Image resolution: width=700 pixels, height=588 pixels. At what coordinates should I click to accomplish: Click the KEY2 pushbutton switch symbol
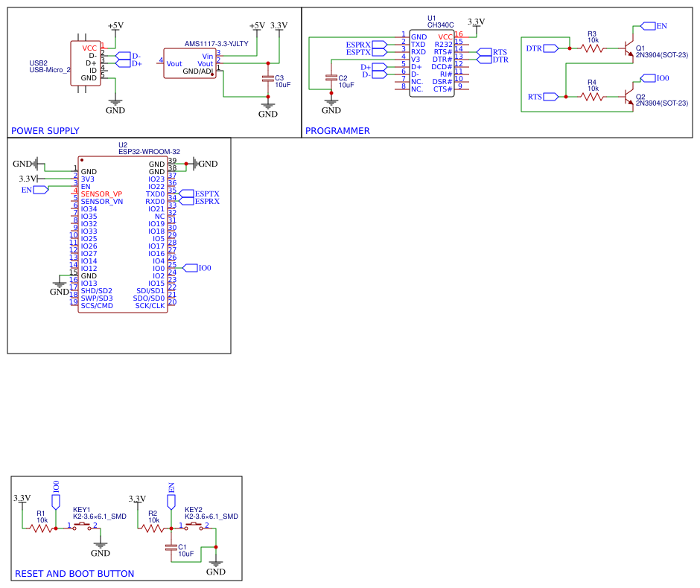coord(194,526)
